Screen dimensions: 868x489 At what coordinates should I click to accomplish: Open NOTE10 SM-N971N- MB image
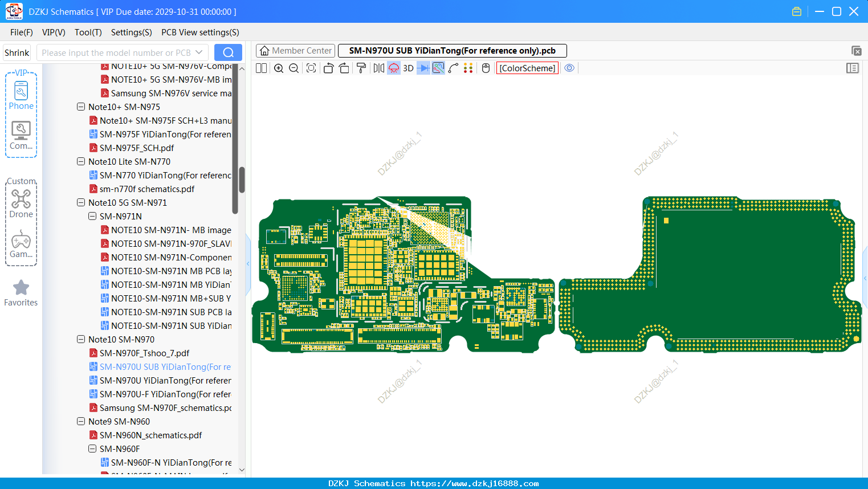(x=171, y=230)
